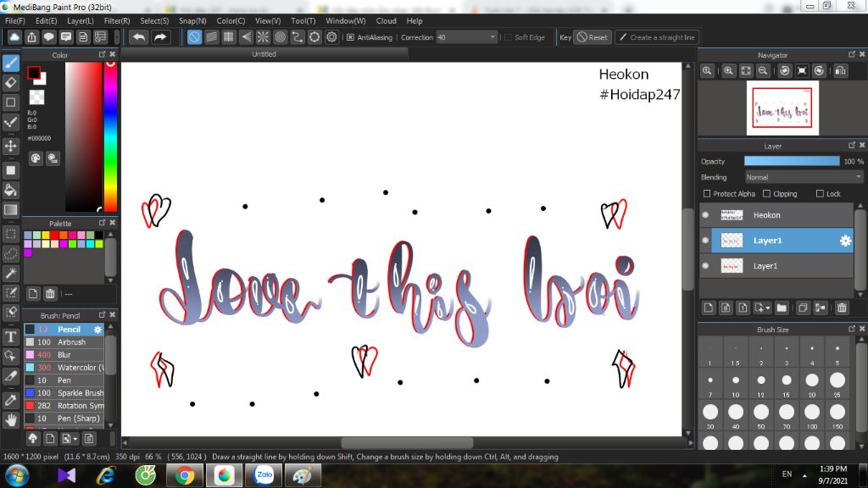Viewport: 868px width, 488px height.
Task: Expand the add-brush dropdown arrow
Action: pyautogui.click(x=75, y=440)
